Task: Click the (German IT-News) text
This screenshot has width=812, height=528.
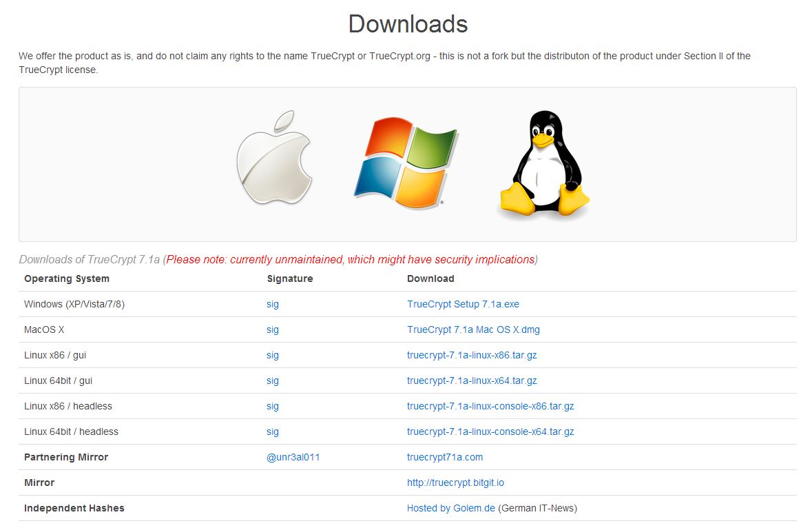Action: pyautogui.click(x=537, y=508)
